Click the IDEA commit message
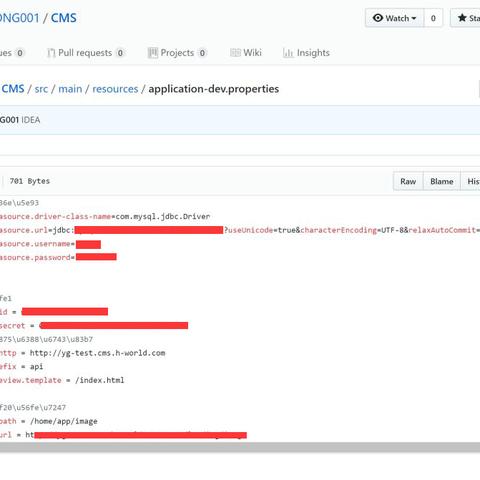The height and width of the screenshot is (480, 480). point(31,120)
